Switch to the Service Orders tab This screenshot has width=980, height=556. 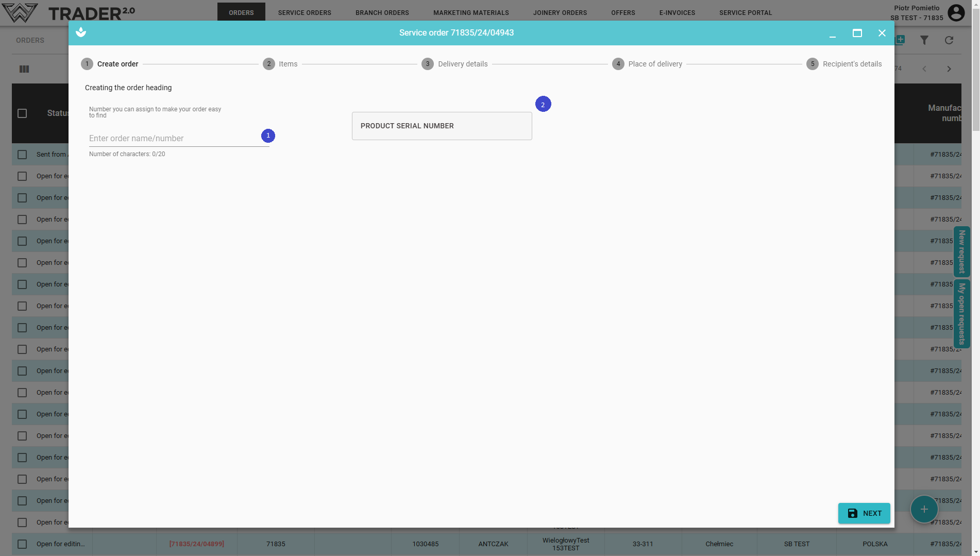[x=305, y=13]
